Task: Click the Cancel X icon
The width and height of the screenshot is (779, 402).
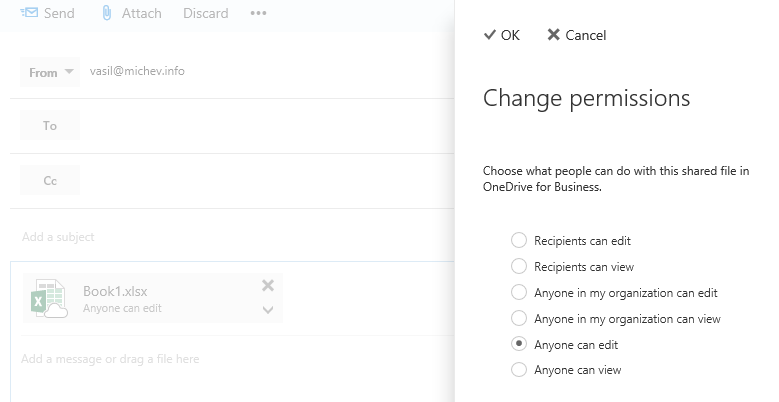Action: click(x=553, y=35)
